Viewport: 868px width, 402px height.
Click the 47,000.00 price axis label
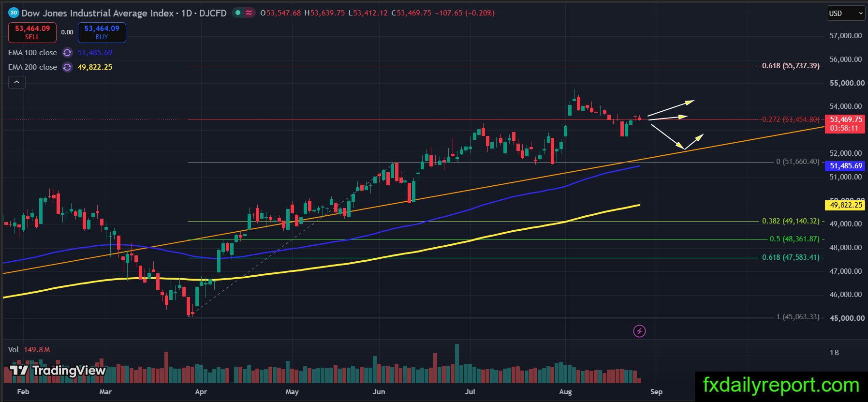846,271
